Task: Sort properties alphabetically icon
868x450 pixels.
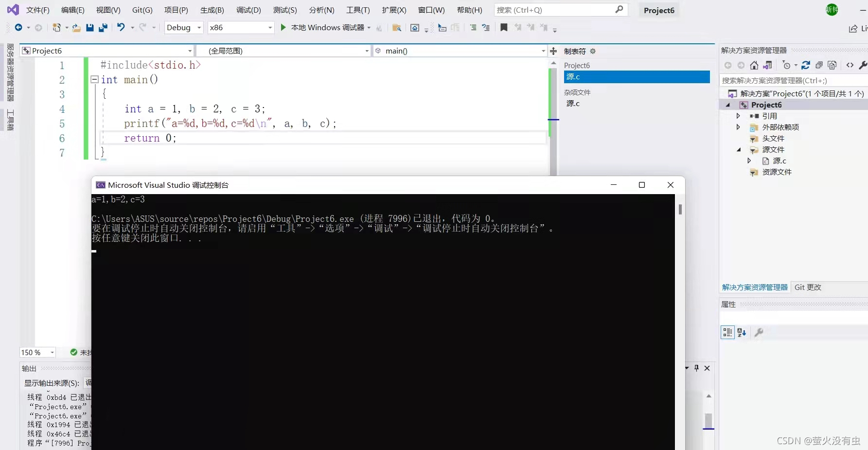Action: [742, 332]
